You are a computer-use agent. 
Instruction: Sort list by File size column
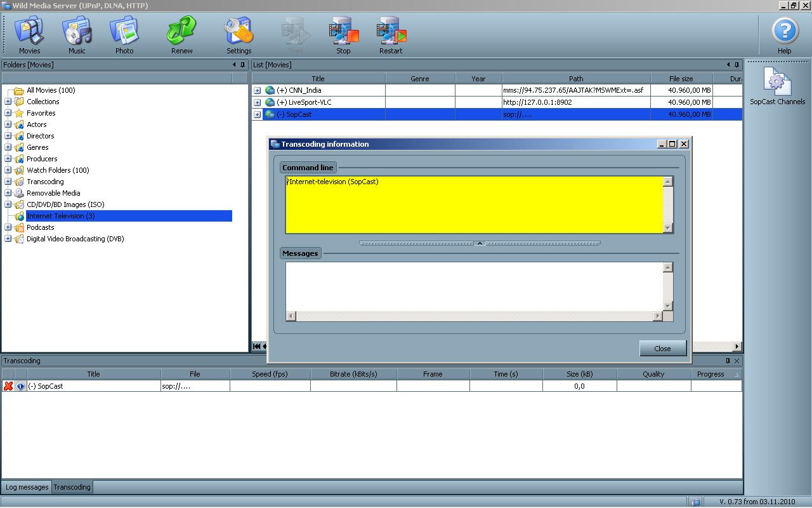tap(681, 79)
